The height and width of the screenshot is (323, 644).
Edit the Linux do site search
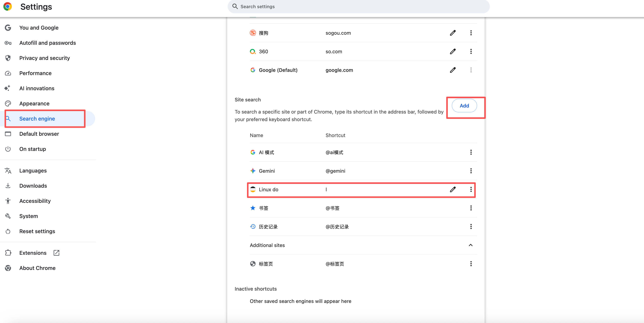coord(453,189)
